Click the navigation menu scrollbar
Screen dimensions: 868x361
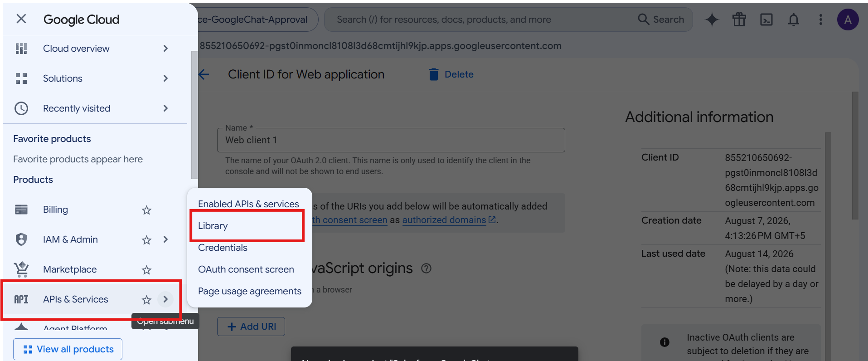(x=194, y=115)
